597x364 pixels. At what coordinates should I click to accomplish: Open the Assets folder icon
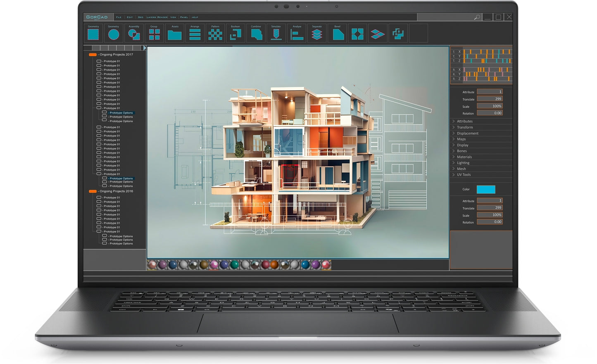tap(175, 35)
